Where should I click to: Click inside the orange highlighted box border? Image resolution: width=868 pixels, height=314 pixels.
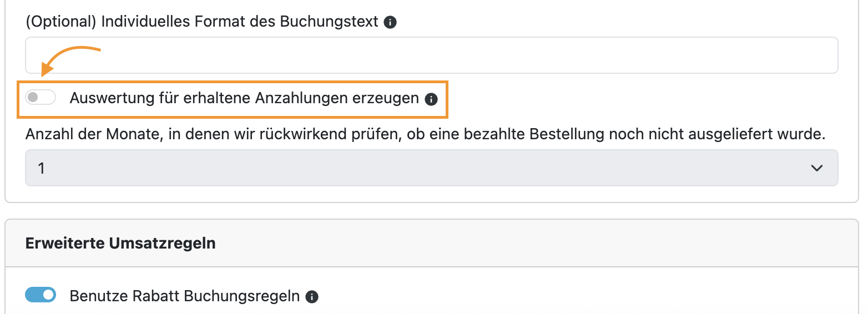pos(233,99)
